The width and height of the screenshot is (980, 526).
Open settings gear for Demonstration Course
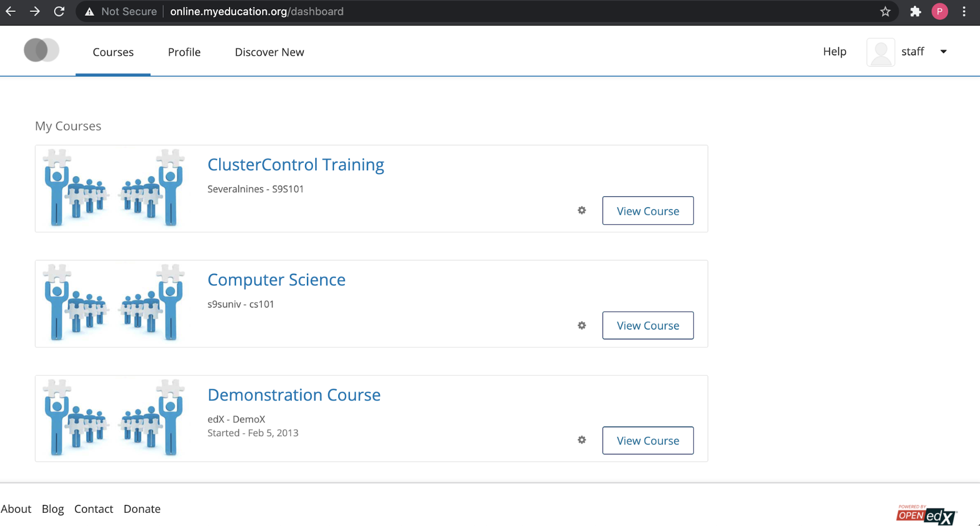pyautogui.click(x=582, y=440)
